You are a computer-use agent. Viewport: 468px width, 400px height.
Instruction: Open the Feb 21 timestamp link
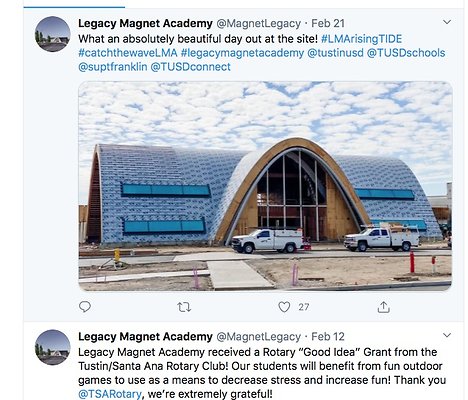328,24
